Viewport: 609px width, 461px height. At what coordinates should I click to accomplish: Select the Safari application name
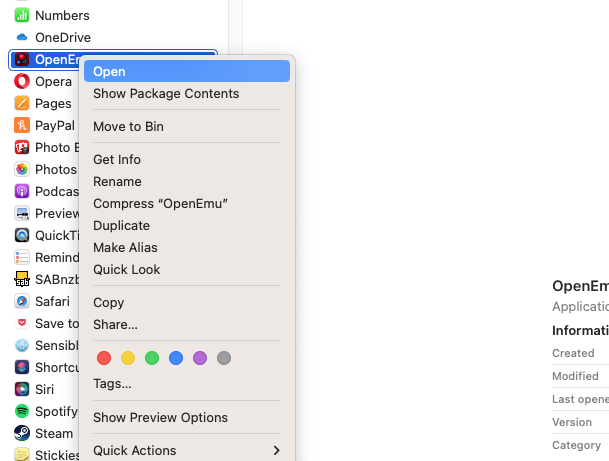pyautogui.click(x=52, y=301)
